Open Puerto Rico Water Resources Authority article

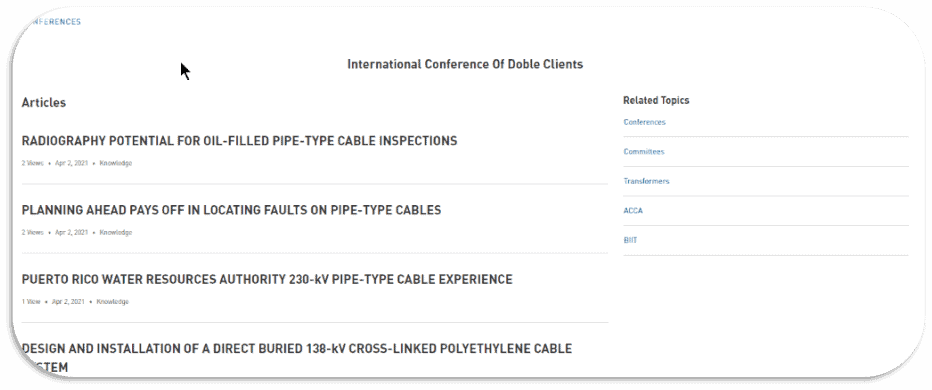tap(267, 279)
